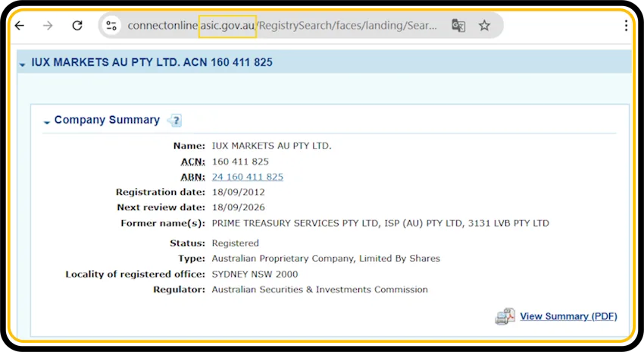Click the translate page icon
Image resolution: width=644 pixels, height=352 pixels.
point(458,26)
